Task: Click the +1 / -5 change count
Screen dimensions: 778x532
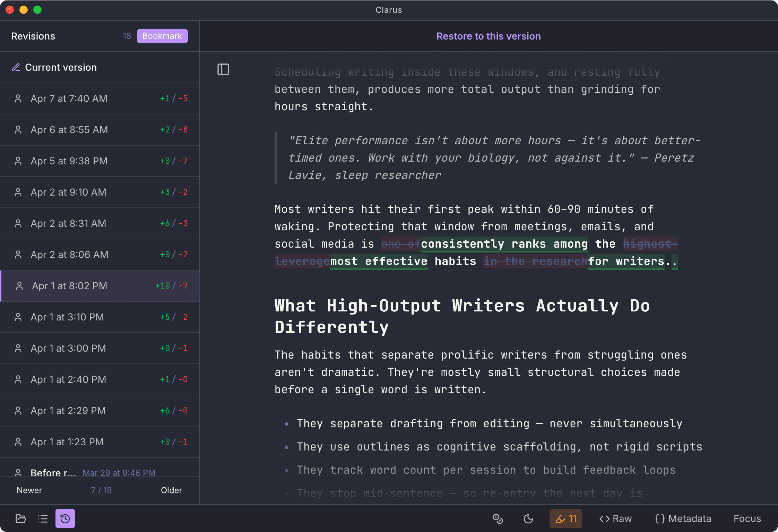Action: (174, 98)
